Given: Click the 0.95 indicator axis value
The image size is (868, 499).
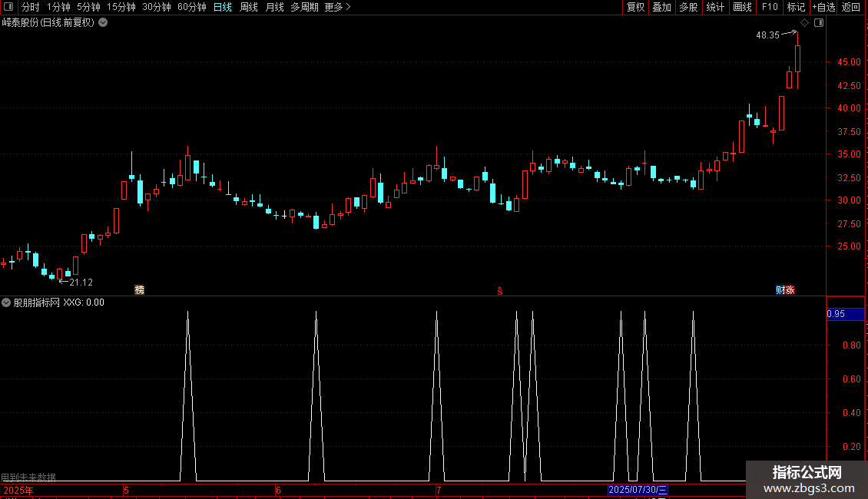Looking at the screenshot, I should 836,314.
